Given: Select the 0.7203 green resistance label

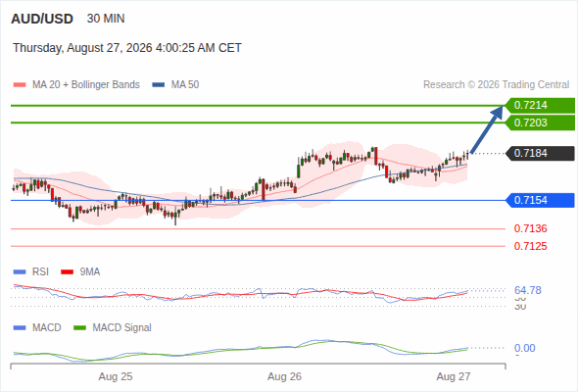Looking at the screenshot, I should coord(540,122).
